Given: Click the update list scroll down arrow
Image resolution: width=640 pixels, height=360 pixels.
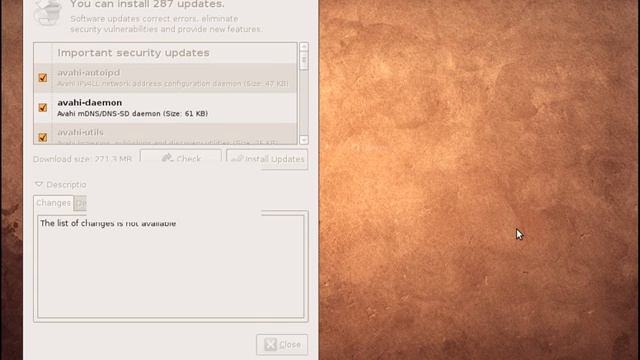Looking at the screenshot, I should click(304, 140).
